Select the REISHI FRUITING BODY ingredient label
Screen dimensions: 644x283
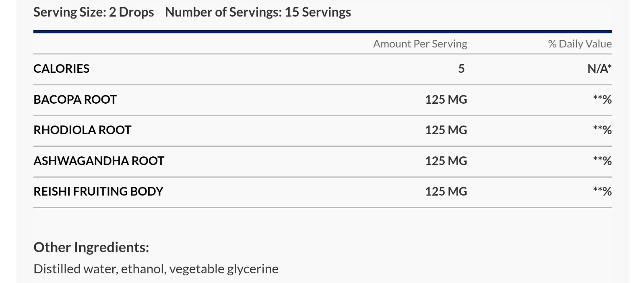pyautogui.click(x=99, y=191)
